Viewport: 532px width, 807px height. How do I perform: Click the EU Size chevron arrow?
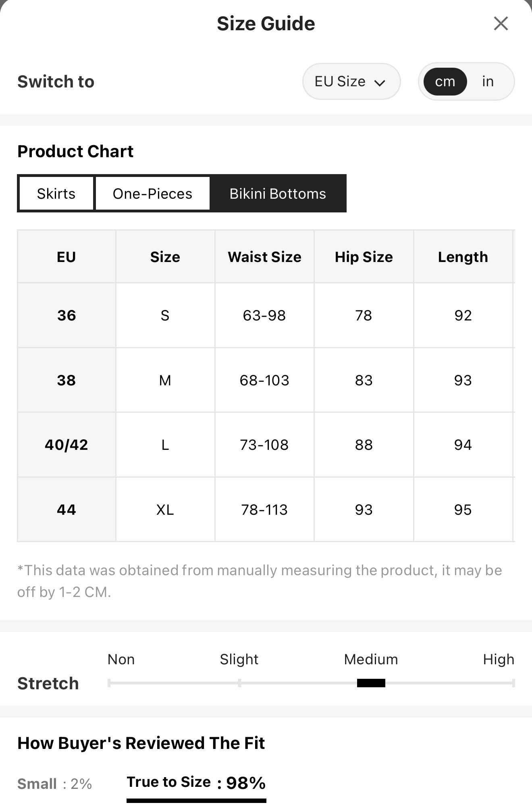(380, 83)
